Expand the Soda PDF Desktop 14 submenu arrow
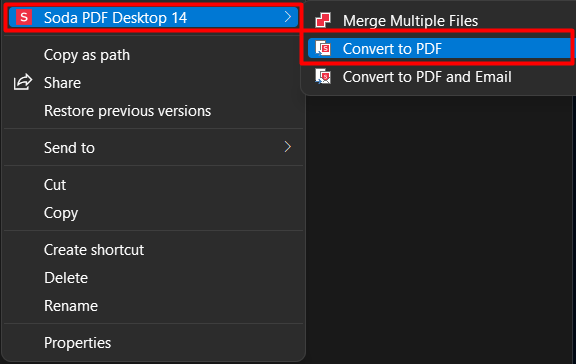The image size is (576, 364). click(x=288, y=17)
